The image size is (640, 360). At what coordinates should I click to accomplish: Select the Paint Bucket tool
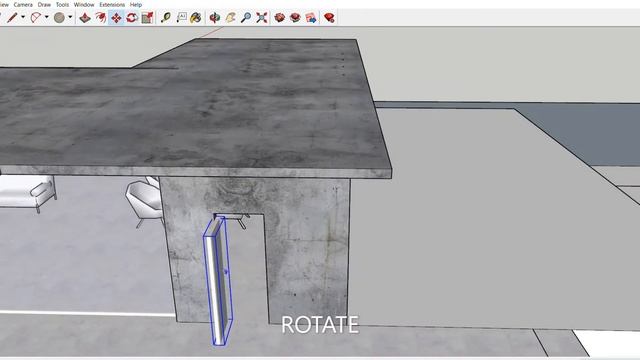click(x=196, y=18)
